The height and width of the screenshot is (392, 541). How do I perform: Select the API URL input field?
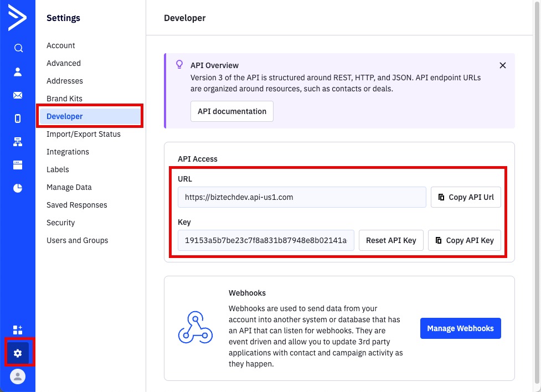pyautogui.click(x=301, y=197)
